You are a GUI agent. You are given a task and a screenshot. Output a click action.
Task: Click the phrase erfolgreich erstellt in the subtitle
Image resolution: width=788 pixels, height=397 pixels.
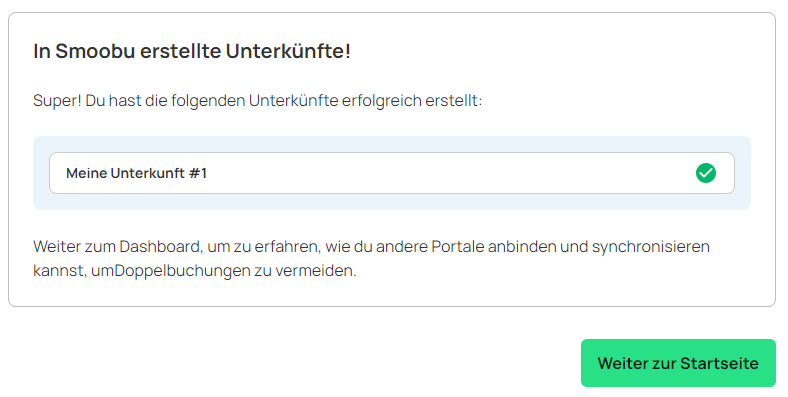[412, 101]
